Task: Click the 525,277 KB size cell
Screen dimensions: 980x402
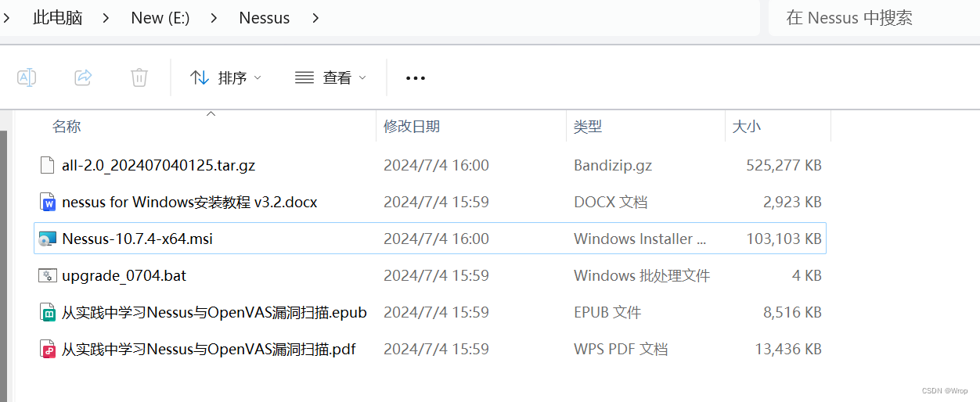Action: (784, 165)
